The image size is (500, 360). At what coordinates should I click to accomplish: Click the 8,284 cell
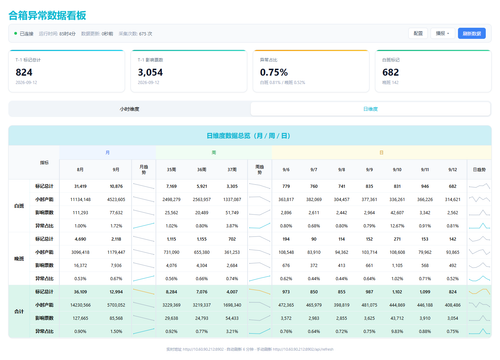(171, 292)
